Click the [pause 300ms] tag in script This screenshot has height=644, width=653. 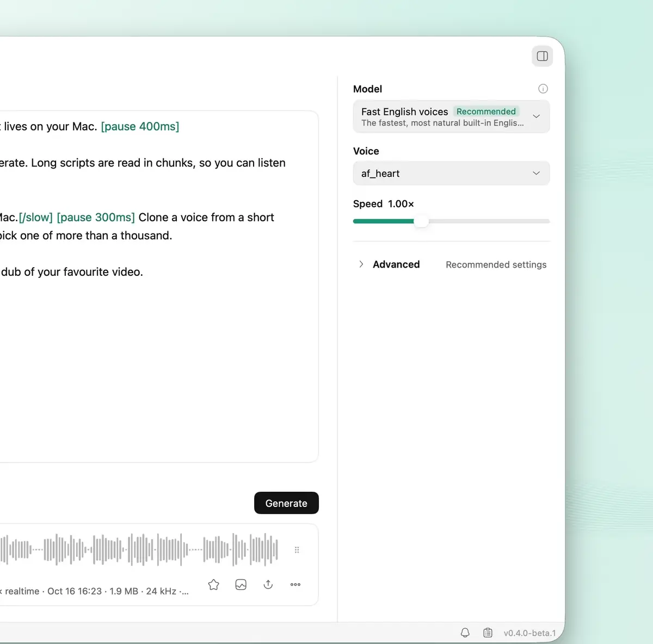pyautogui.click(x=96, y=217)
